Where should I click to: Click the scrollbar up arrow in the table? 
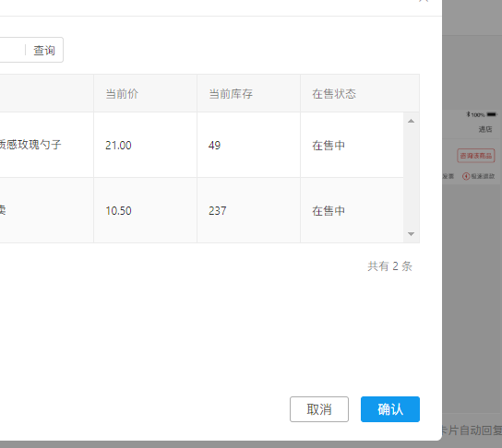pyautogui.click(x=411, y=121)
